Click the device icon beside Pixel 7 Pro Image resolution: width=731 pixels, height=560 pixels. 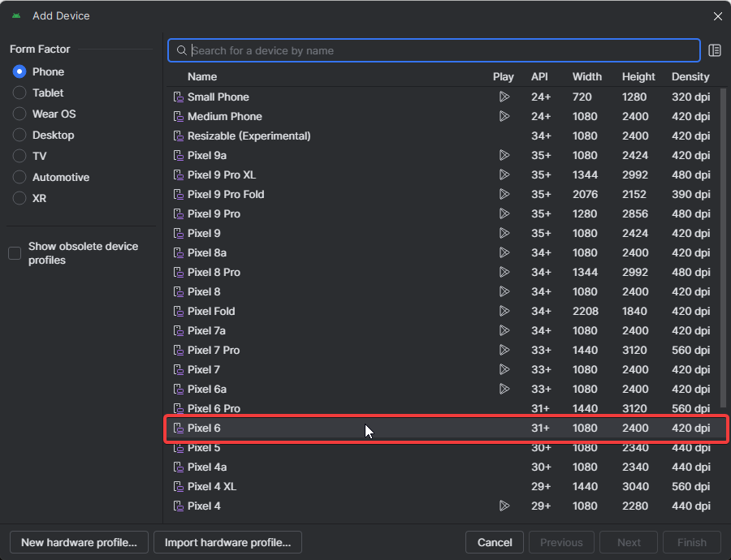(x=179, y=351)
